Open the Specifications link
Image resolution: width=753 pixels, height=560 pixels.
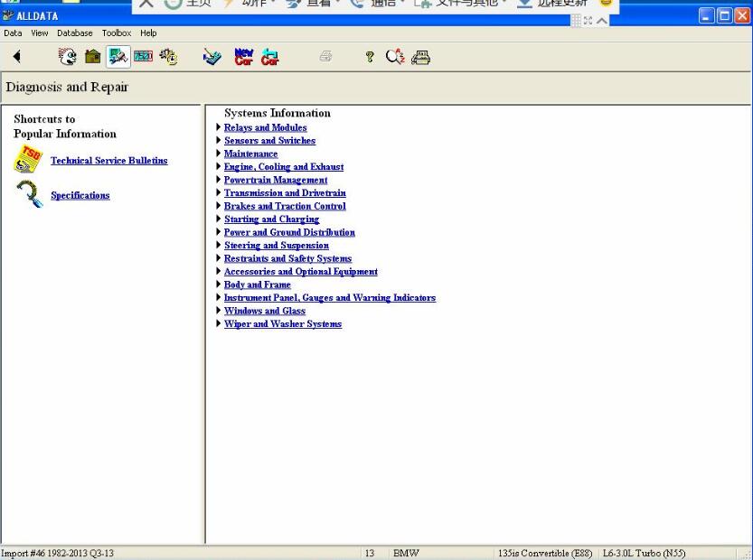coord(80,195)
